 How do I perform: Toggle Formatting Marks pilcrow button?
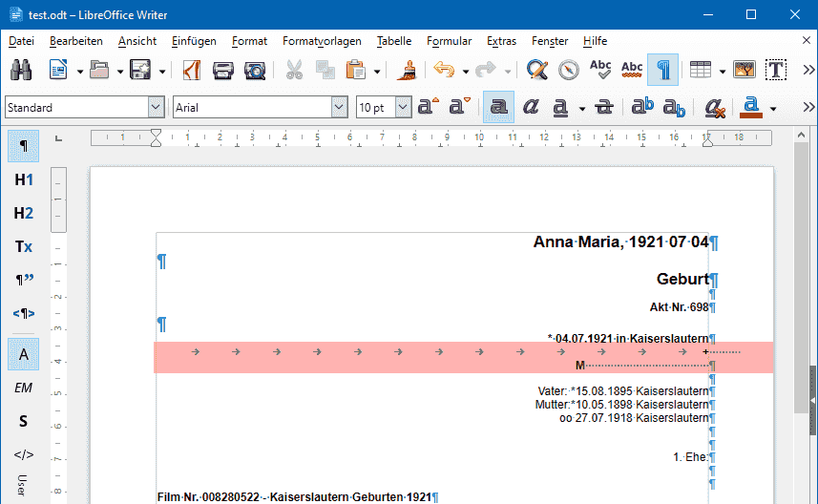[x=663, y=70]
